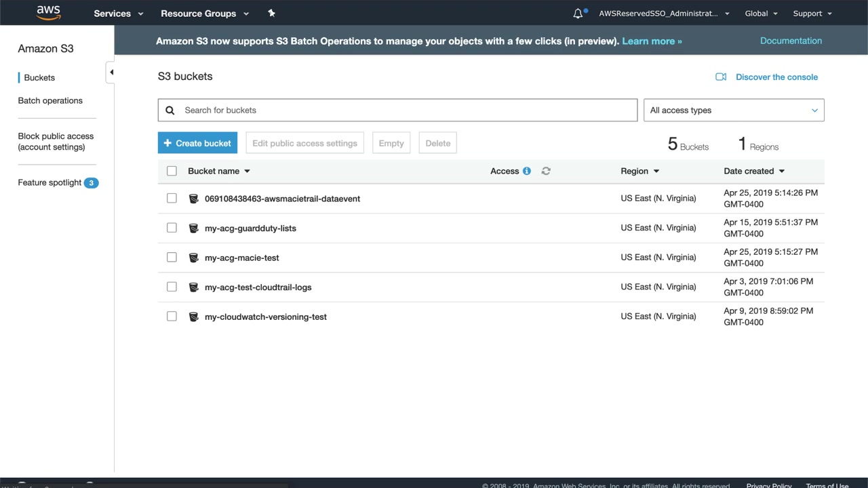Open the Services menu
868x488 pixels.
tap(119, 14)
